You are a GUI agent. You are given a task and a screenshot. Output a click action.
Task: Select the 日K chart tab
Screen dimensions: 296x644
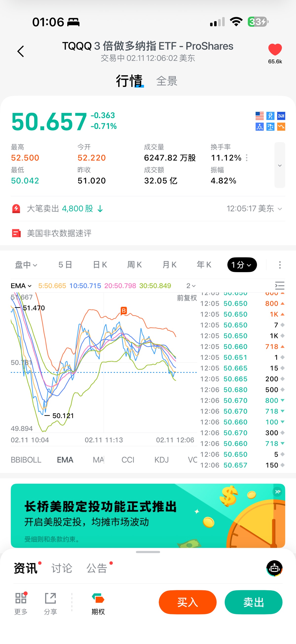point(100,265)
